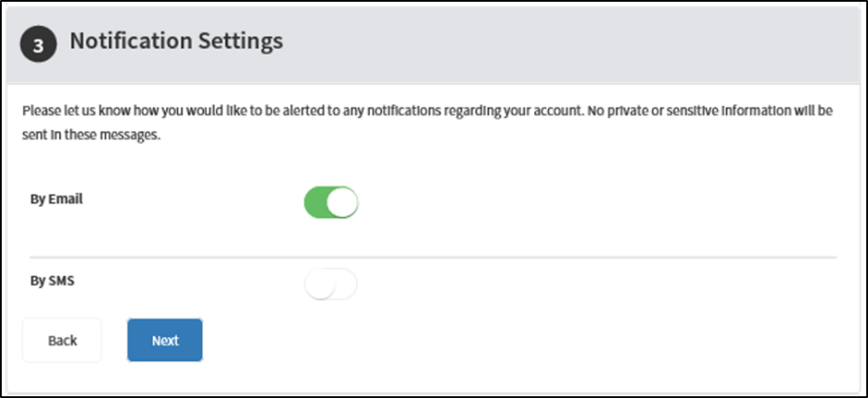Click the white knob of the Email toggle

(x=341, y=202)
